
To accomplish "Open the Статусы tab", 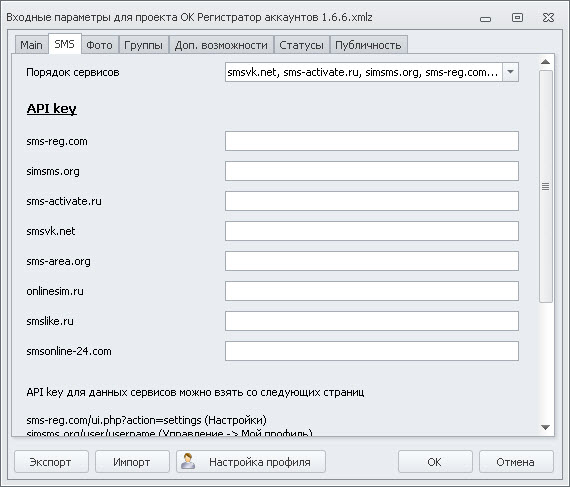I will coord(301,45).
